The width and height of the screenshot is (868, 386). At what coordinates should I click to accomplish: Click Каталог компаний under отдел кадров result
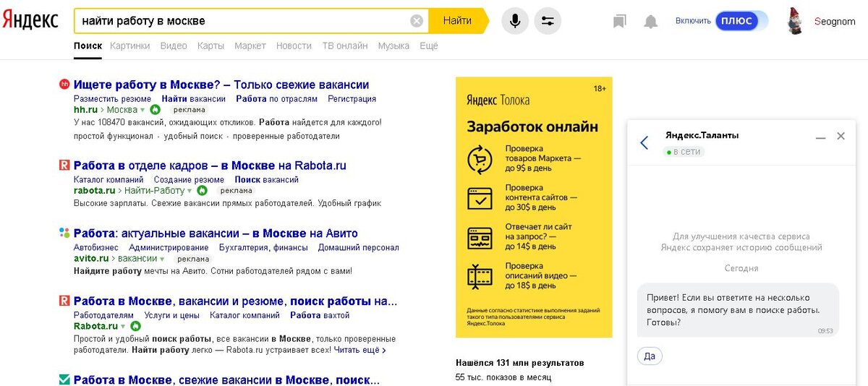109,180
